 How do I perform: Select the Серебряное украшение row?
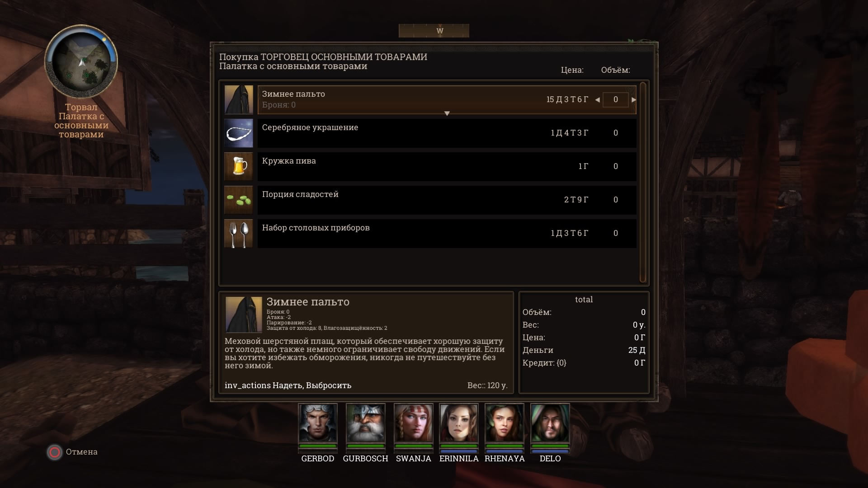pyautogui.click(x=447, y=133)
